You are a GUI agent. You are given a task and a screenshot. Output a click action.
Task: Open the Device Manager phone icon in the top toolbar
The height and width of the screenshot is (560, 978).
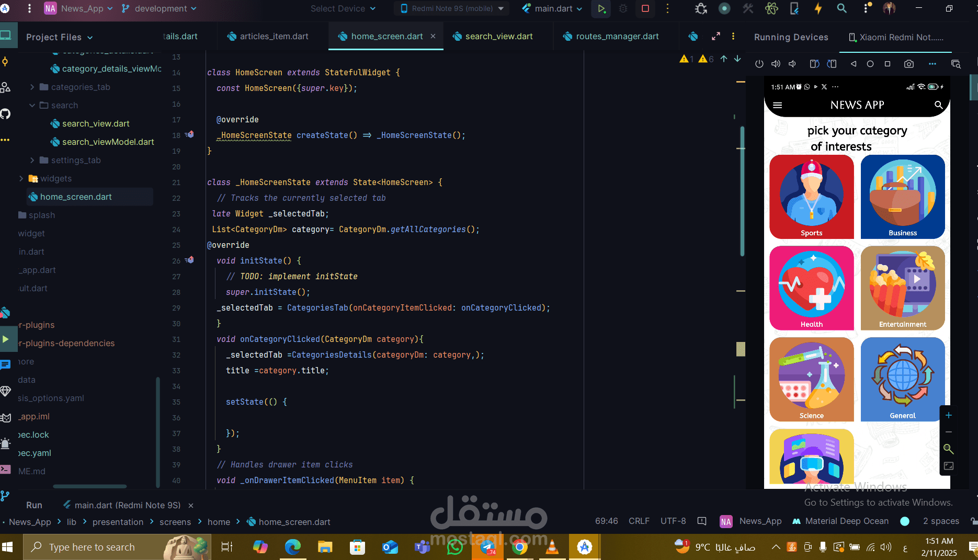(794, 9)
